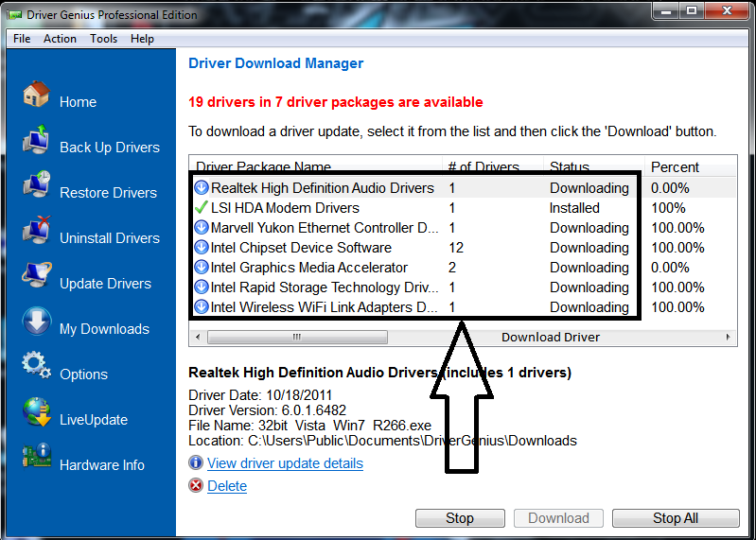Open Hardware Info label in sidebar

102,465
